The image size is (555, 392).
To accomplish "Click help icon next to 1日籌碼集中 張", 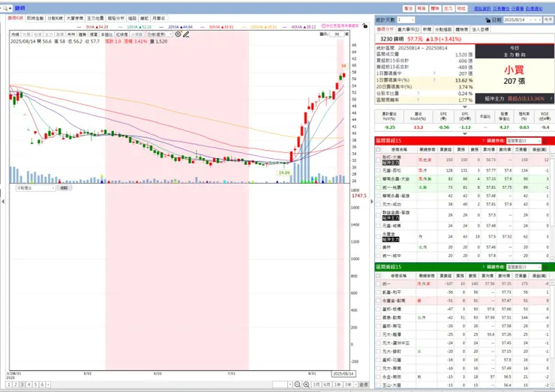I will 434,73.
